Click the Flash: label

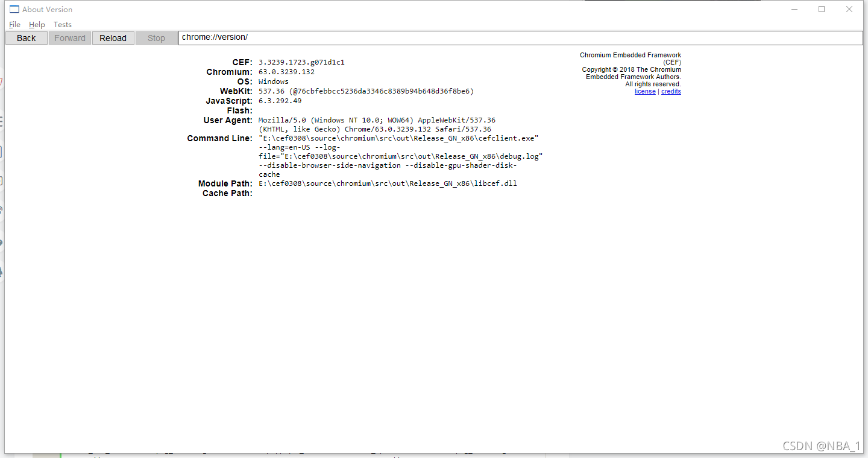click(240, 111)
